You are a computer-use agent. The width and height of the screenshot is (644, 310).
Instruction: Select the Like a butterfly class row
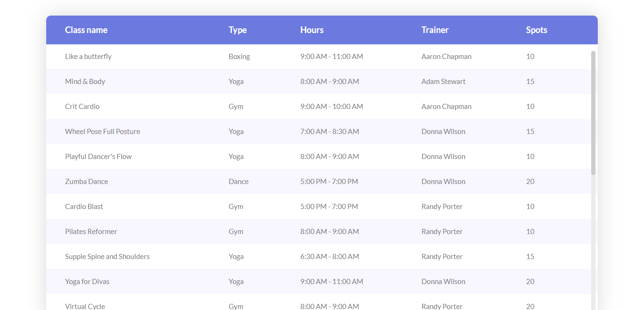(x=88, y=57)
